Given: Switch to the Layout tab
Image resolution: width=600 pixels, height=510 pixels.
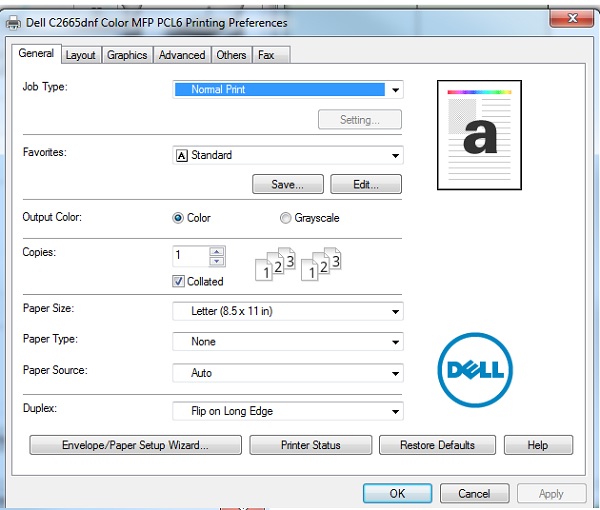Looking at the screenshot, I should point(80,55).
